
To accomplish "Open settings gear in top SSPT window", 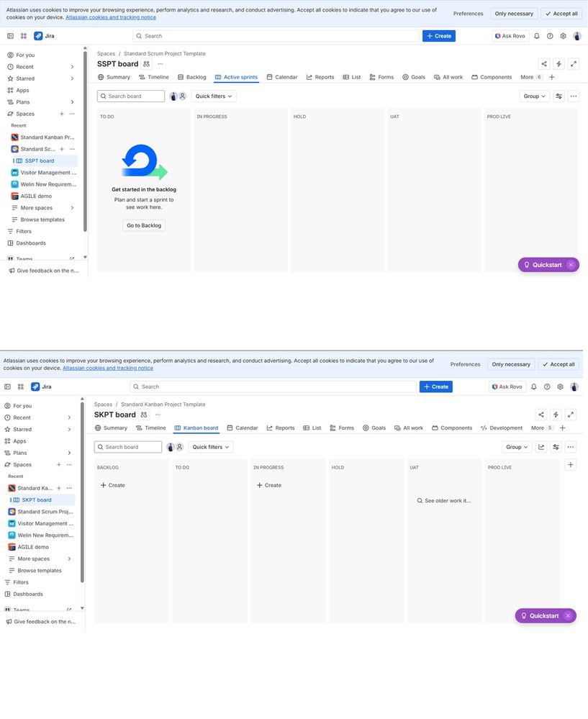I will pos(564,36).
